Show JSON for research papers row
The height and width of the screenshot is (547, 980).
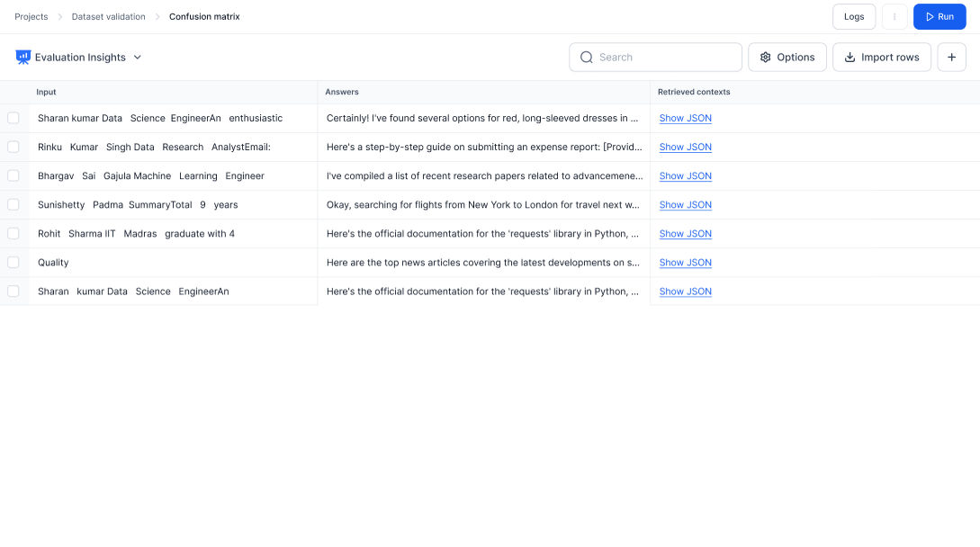click(x=686, y=175)
